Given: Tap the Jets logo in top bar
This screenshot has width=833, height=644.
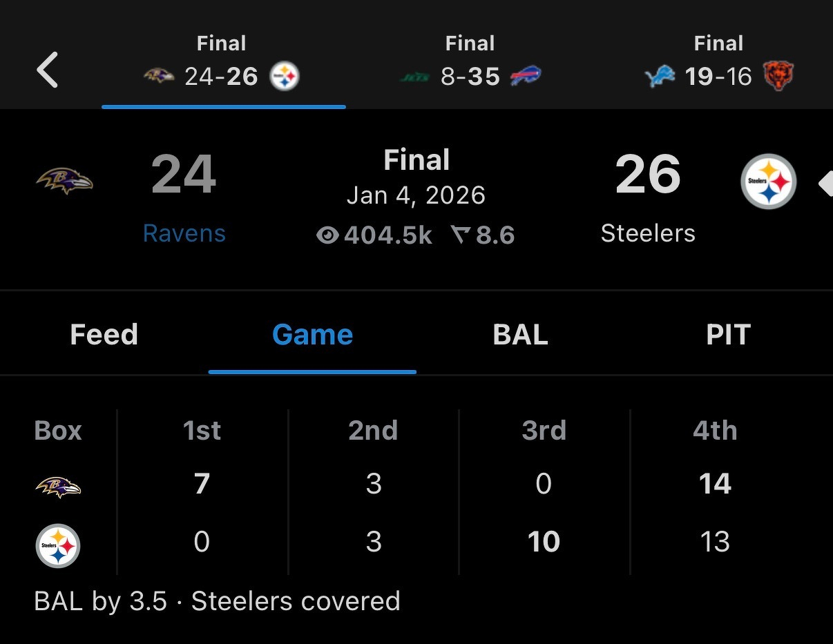Looking at the screenshot, I should click(x=414, y=77).
